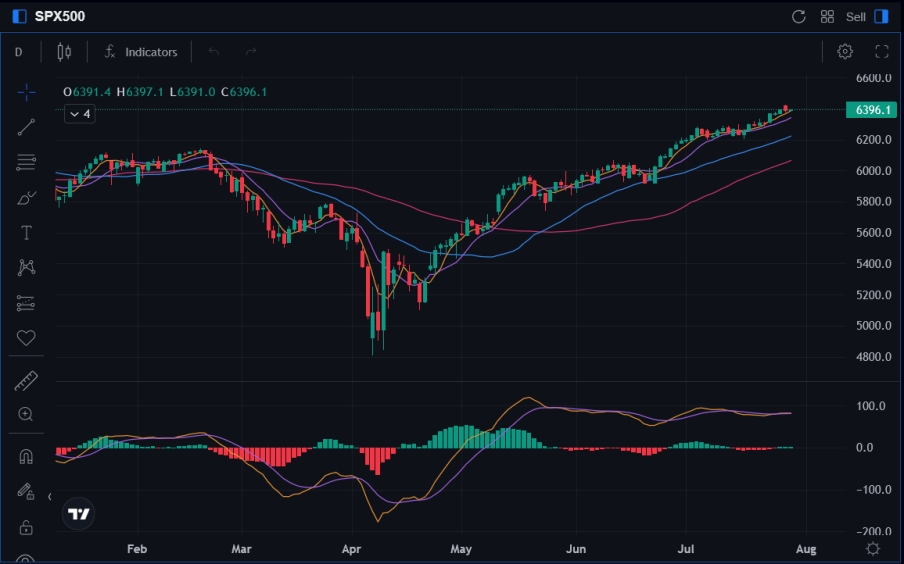Open price scale settings gear at bottom right

(873, 548)
